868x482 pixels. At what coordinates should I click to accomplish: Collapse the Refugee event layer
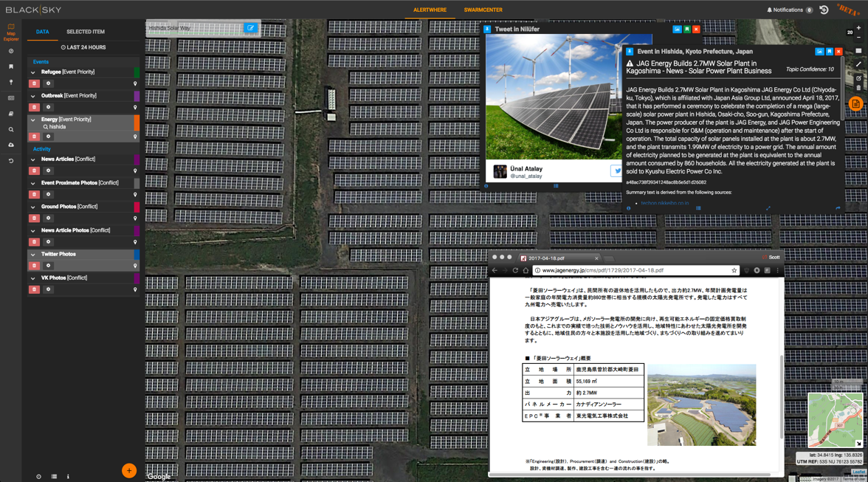[32, 72]
